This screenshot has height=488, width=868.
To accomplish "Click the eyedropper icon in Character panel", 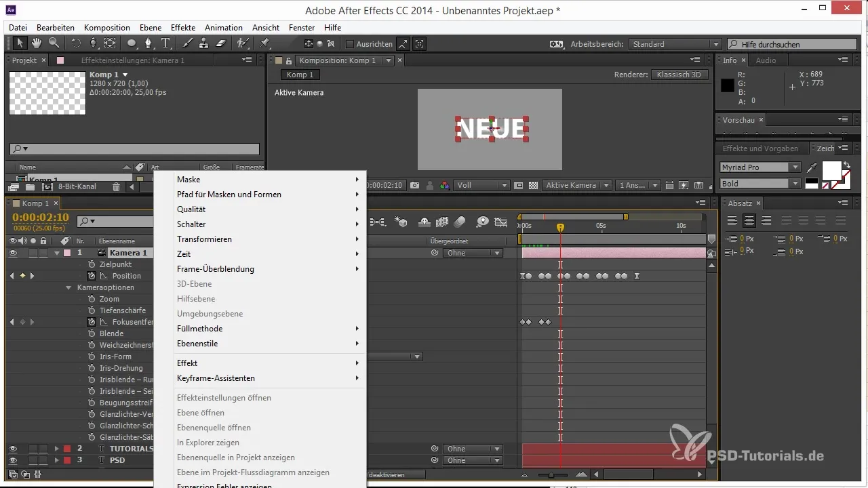I will [812, 167].
